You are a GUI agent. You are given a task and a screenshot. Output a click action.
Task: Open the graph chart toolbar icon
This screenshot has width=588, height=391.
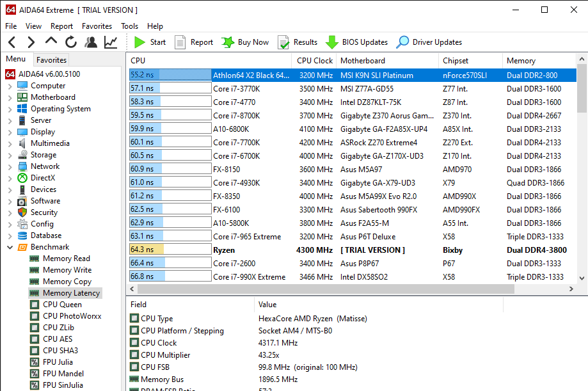111,42
